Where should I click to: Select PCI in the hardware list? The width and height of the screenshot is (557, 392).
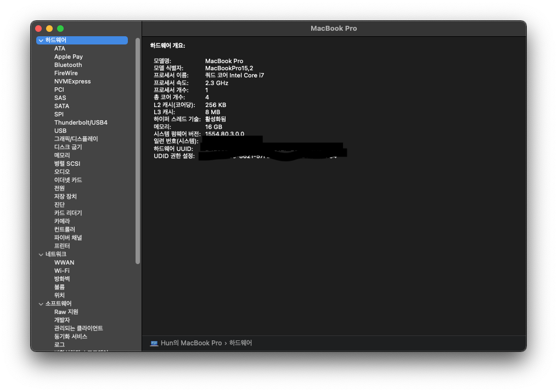59,89
